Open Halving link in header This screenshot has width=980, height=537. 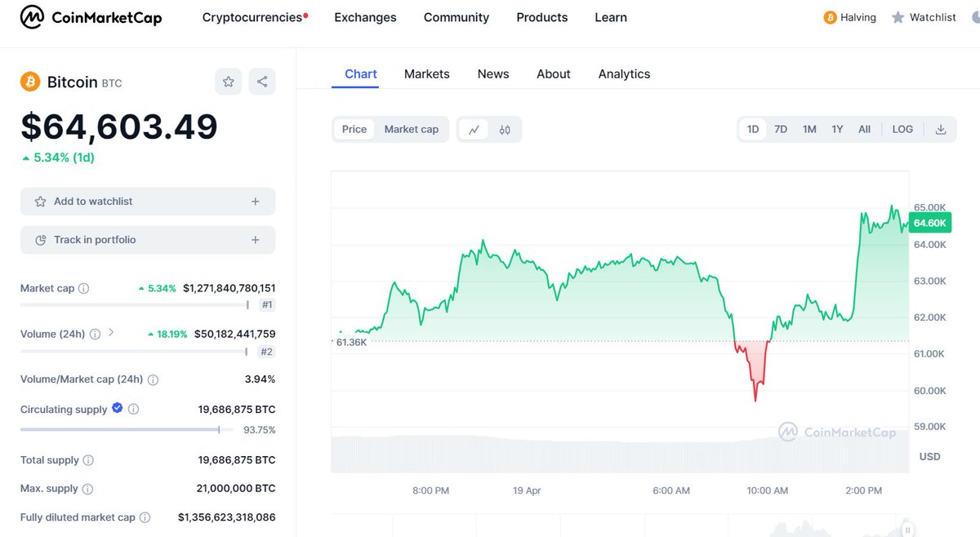pyautogui.click(x=850, y=17)
